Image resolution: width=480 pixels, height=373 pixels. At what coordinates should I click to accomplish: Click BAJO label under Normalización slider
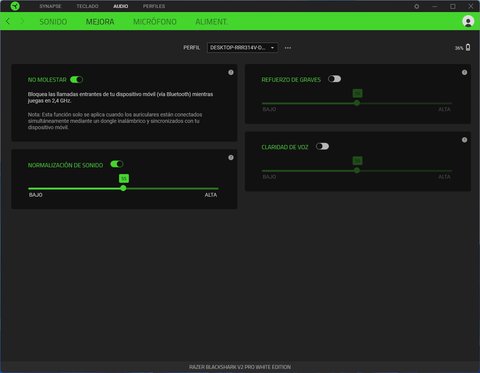coord(36,195)
